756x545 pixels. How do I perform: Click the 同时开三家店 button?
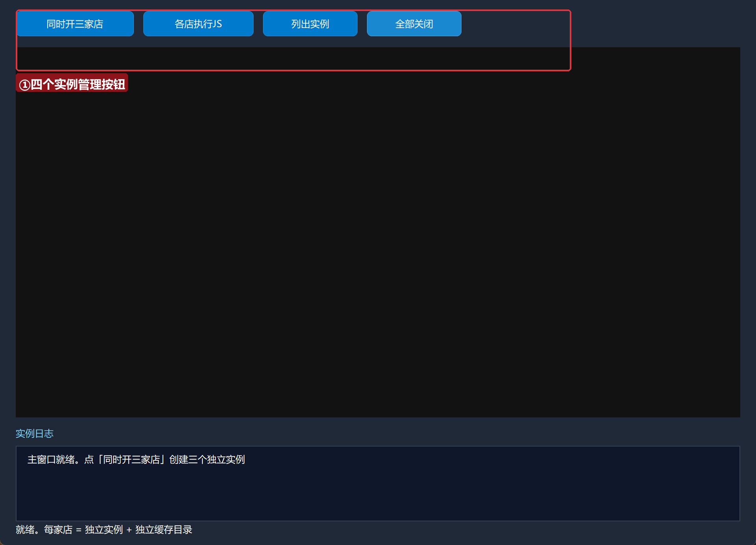tap(75, 24)
